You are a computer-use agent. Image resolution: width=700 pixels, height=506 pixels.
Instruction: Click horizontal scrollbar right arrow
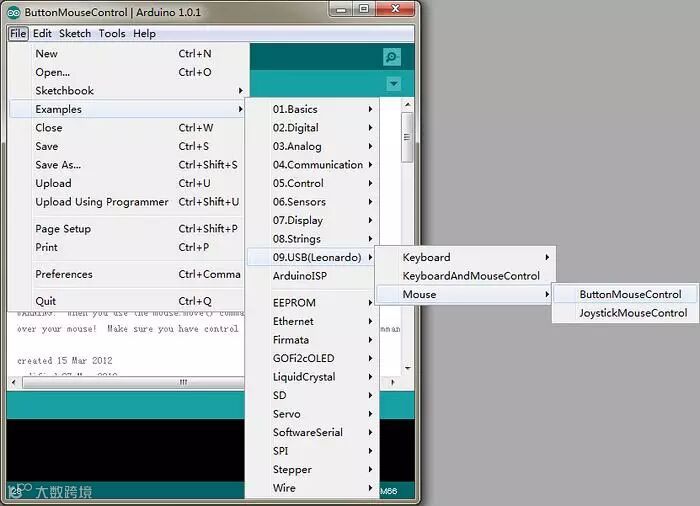click(x=392, y=382)
